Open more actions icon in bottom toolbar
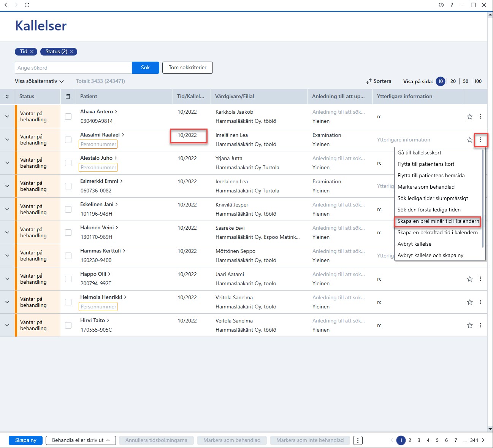Screen dimensions: 493x448 click(x=358, y=440)
